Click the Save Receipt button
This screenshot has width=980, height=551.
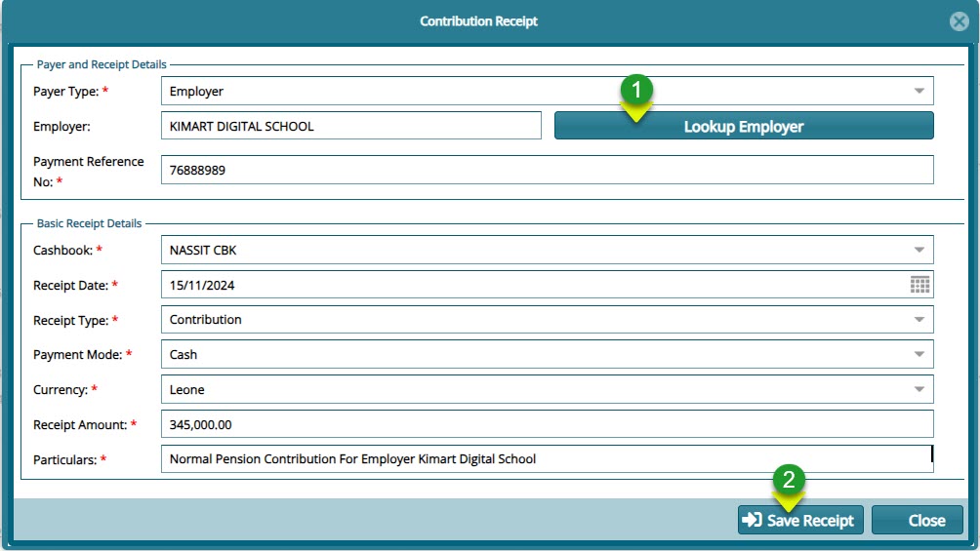click(x=797, y=521)
